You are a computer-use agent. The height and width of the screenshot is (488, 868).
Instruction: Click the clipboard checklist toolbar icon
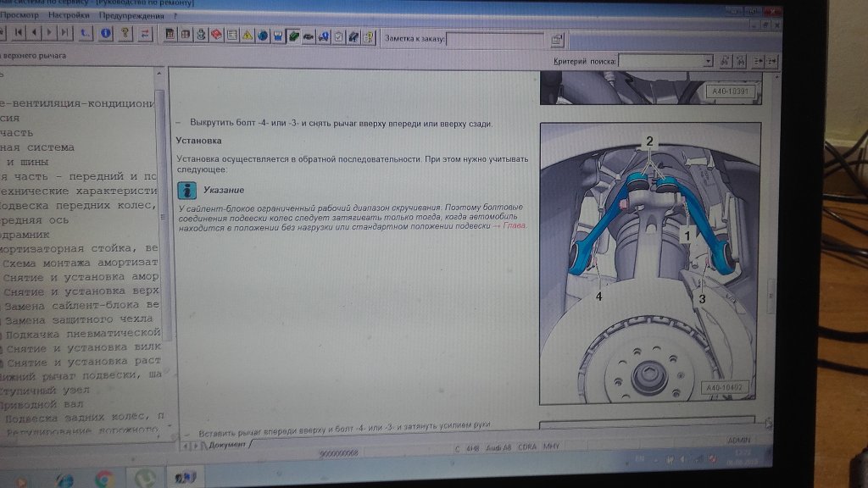coord(338,36)
